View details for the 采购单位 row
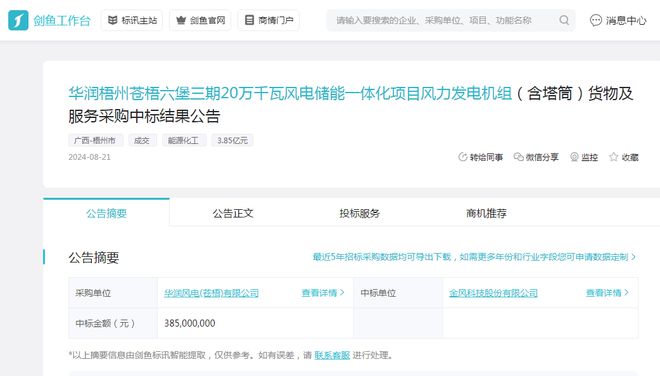This screenshot has width=660, height=376. 323,293
